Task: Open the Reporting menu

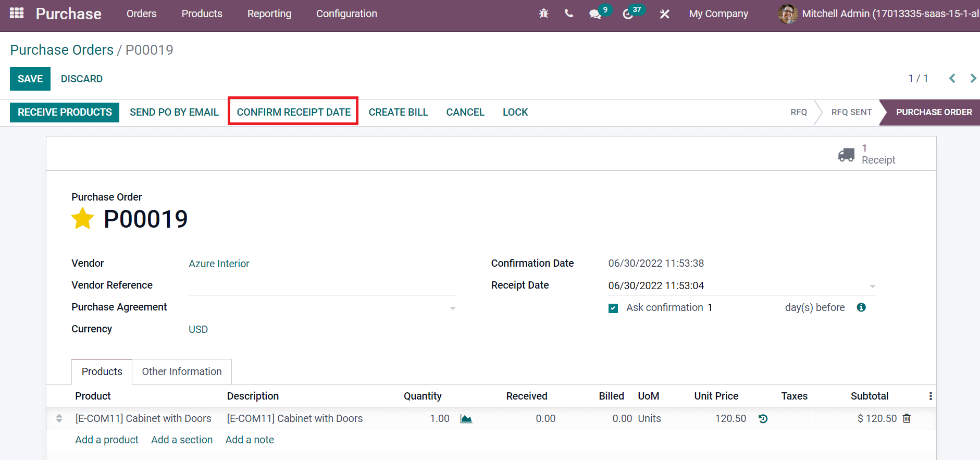Action: (x=269, y=14)
